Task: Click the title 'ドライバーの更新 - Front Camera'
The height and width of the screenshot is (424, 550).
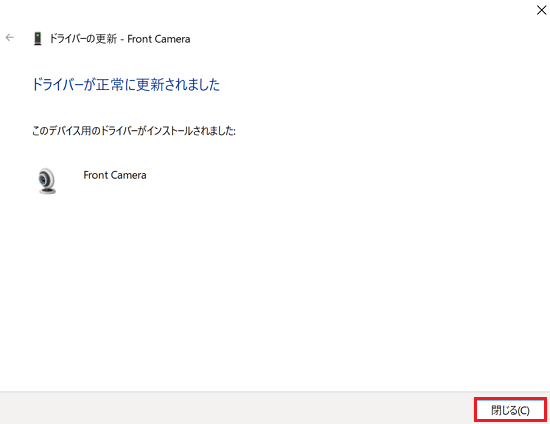Action: click(x=120, y=39)
